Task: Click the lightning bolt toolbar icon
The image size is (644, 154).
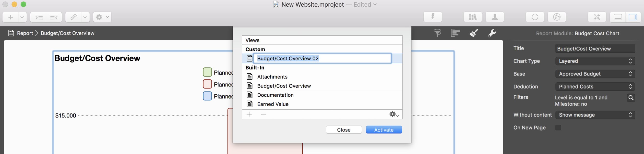Action: click(x=432, y=17)
